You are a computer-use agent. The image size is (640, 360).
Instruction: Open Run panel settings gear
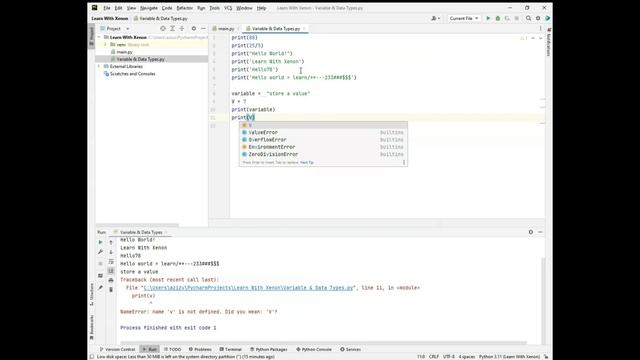pos(531,232)
